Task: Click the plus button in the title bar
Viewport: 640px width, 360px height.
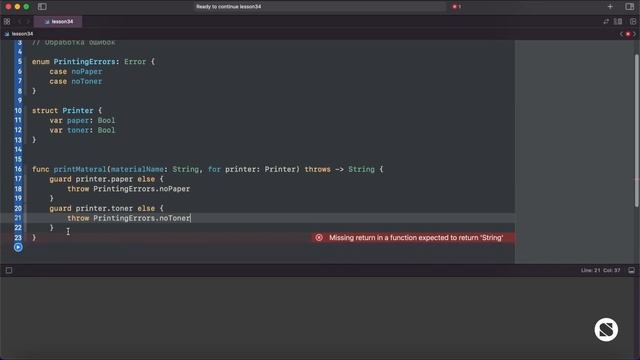Action: click(610, 7)
